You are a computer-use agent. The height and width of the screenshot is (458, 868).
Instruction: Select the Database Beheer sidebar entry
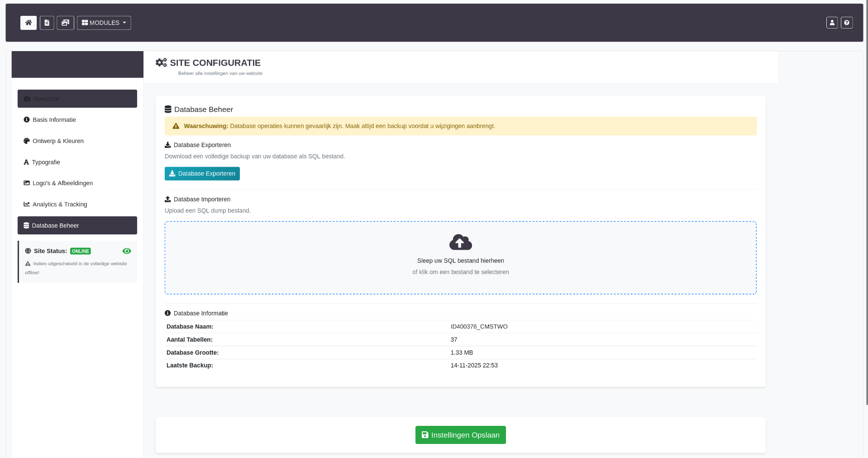(x=55, y=225)
